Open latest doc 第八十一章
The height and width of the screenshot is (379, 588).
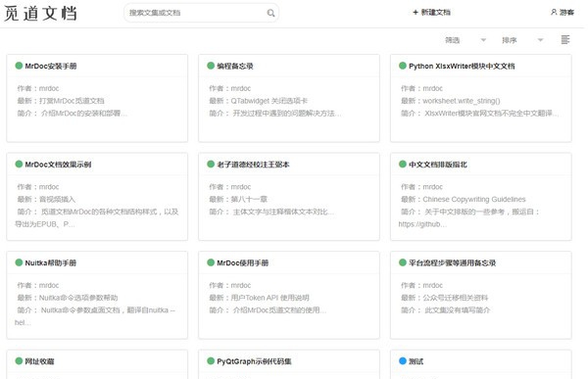tap(249, 200)
